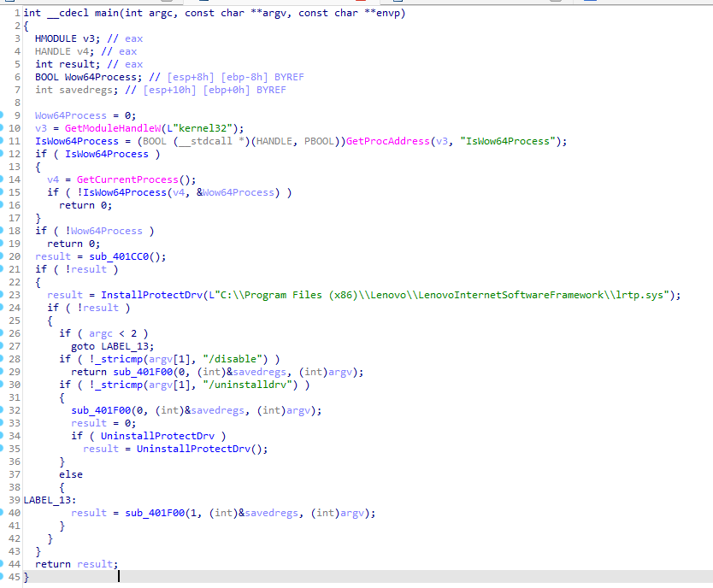Click UninstallProtectDrv inside the if condition

(x=157, y=436)
